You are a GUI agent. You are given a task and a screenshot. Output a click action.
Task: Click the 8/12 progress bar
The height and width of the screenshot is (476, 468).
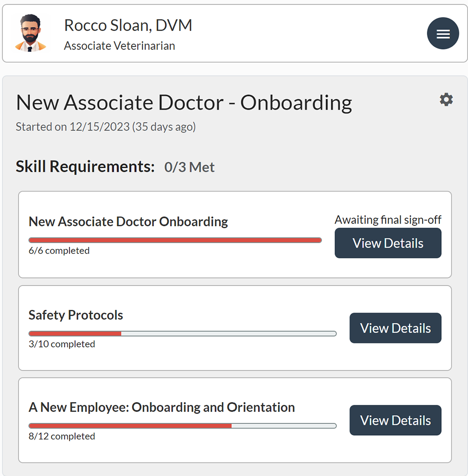(x=182, y=426)
